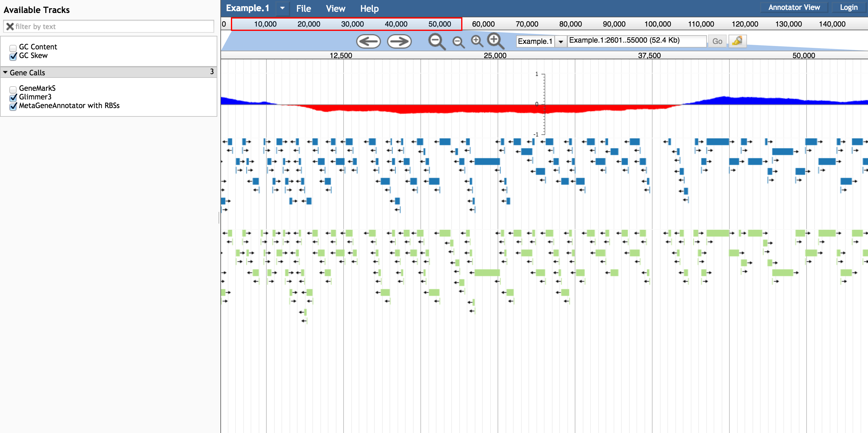
Task: Enable the GC Content track
Action: [13, 48]
